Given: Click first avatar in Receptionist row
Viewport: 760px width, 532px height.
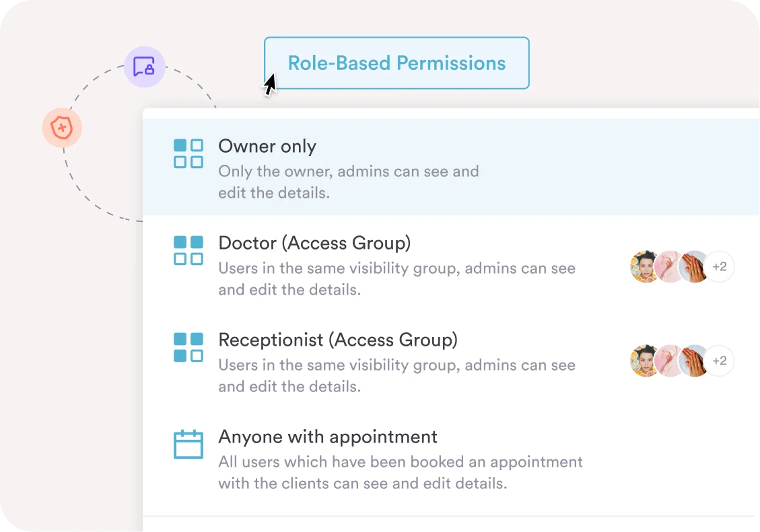Looking at the screenshot, I should (x=644, y=361).
